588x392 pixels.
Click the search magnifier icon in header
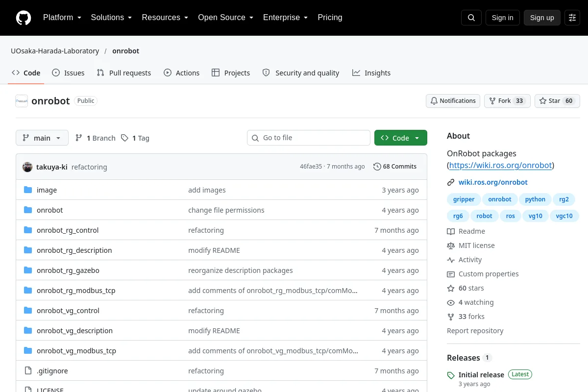471,18
